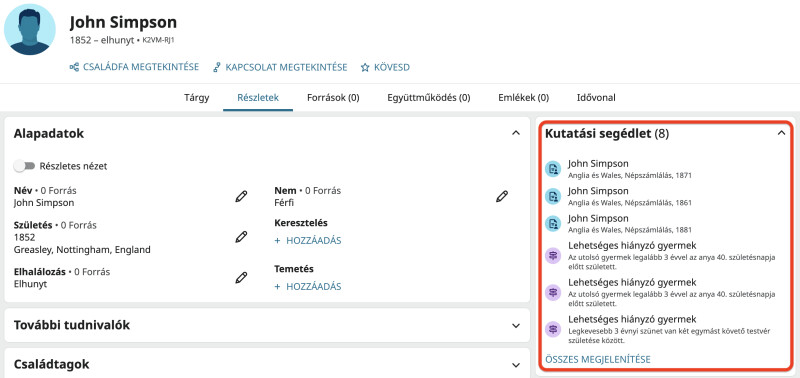This screenshot has width=800, height=378.
Task: Open the CSALÁDFA MEGTEKINTÉSE link
Action: (141, 67)
